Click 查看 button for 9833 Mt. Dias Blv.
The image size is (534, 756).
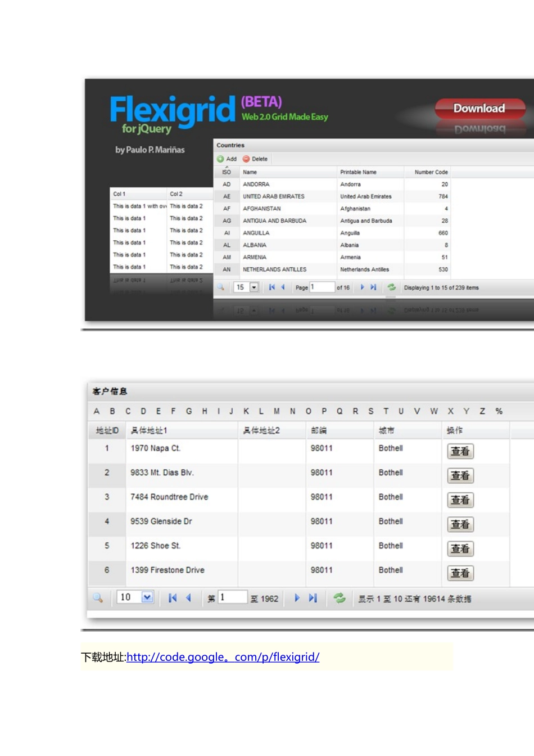(460, 475)
